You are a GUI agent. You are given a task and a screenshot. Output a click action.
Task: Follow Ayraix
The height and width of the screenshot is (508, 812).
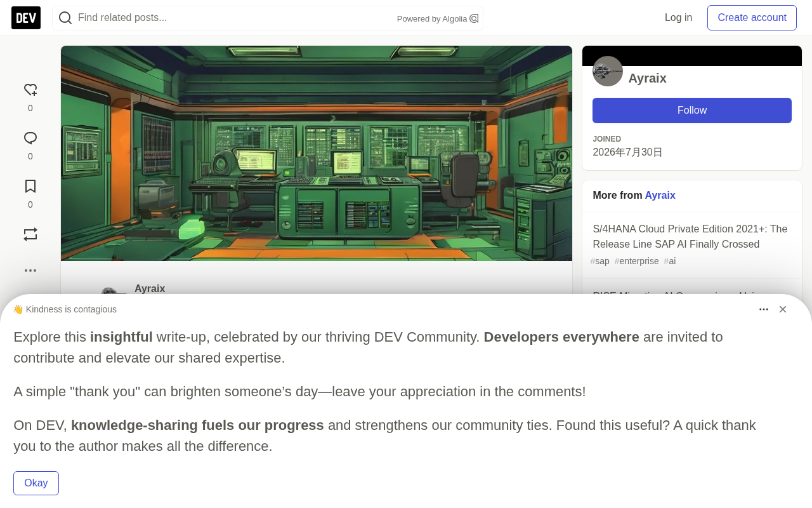tap(692, 110)
